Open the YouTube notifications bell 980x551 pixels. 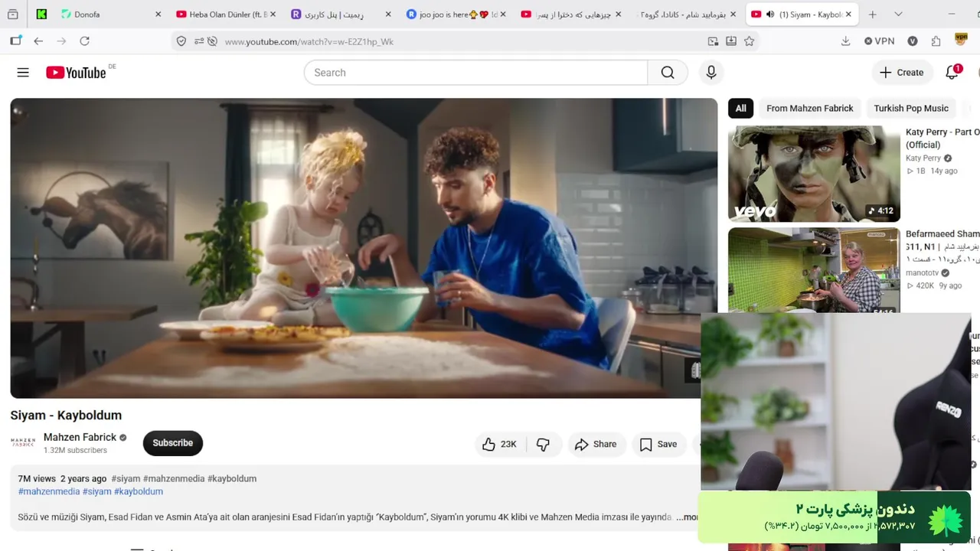point(952,73)
